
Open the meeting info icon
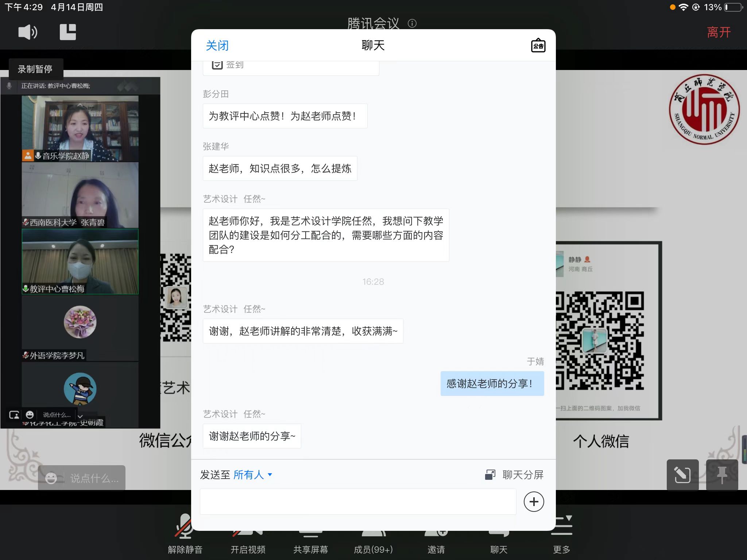tap(412, 24)
